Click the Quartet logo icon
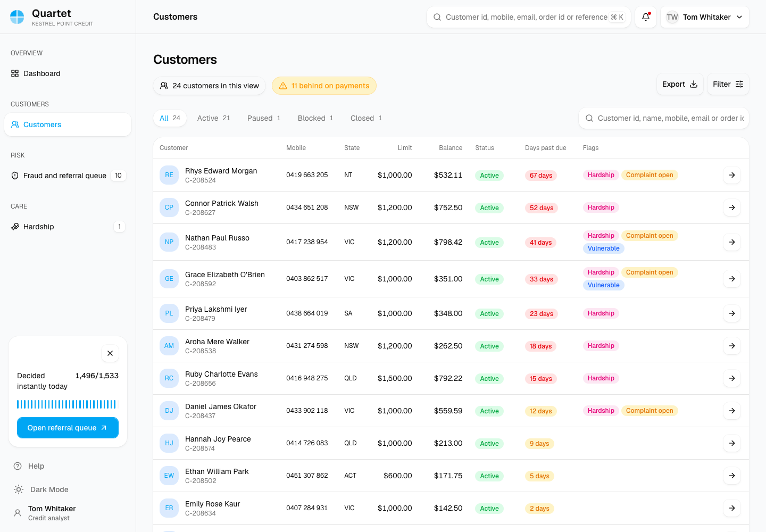766x532 pixels. [x=17, y=17]
